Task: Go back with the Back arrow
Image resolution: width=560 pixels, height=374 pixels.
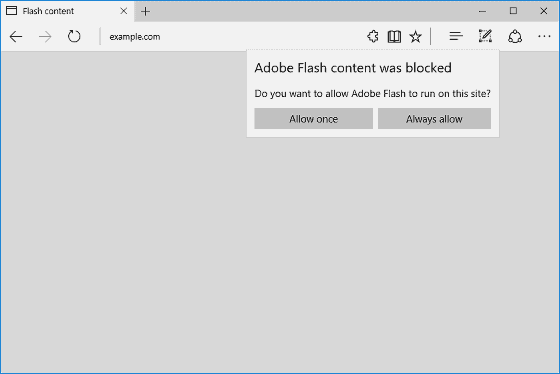Action: tap(16, 36)
